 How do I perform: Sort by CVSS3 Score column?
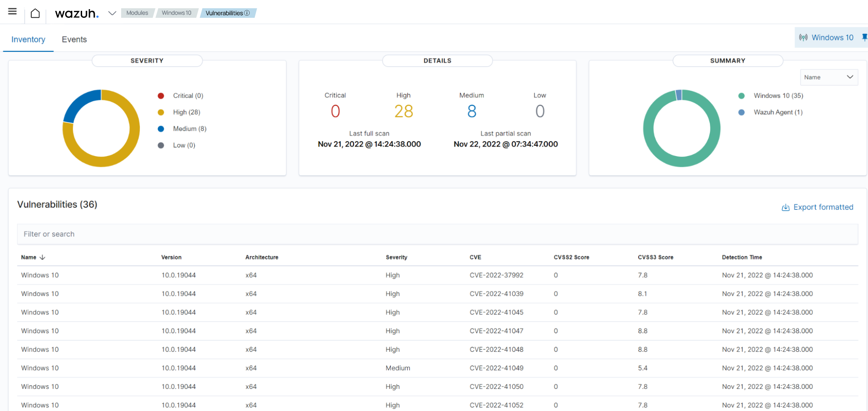coord(656,257)
